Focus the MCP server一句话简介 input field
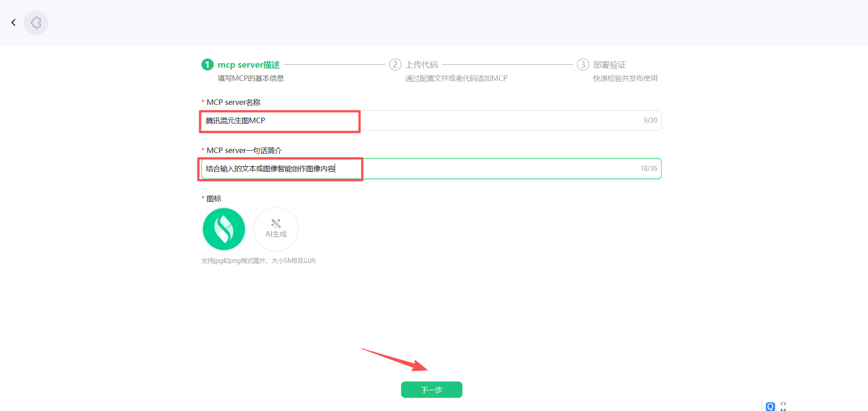868x411 pixels. point(431,168)
